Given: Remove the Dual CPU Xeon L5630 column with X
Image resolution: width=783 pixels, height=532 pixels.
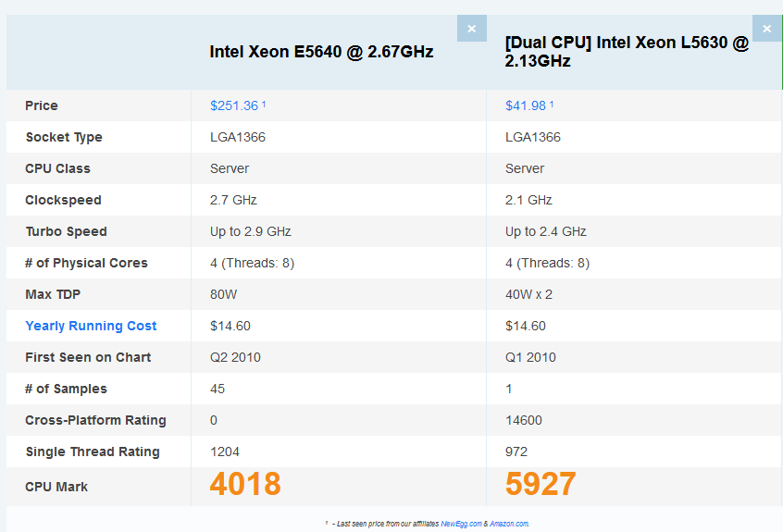Looking at the screenshot, I should click(x=767, y=29).
